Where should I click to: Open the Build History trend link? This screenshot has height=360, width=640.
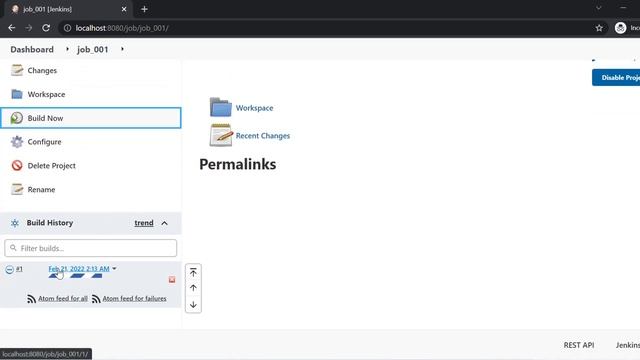click(144, 223)
